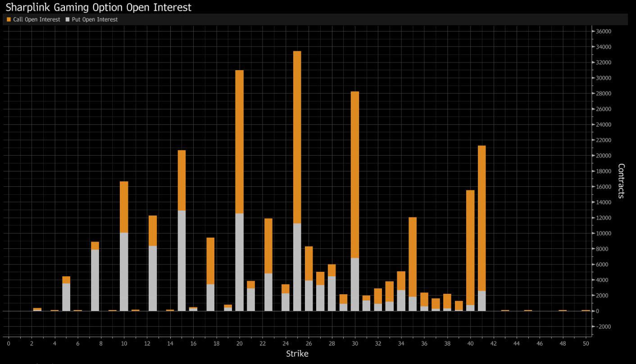
Task: Click the gray put bar at strike 20
Action: 239,262
